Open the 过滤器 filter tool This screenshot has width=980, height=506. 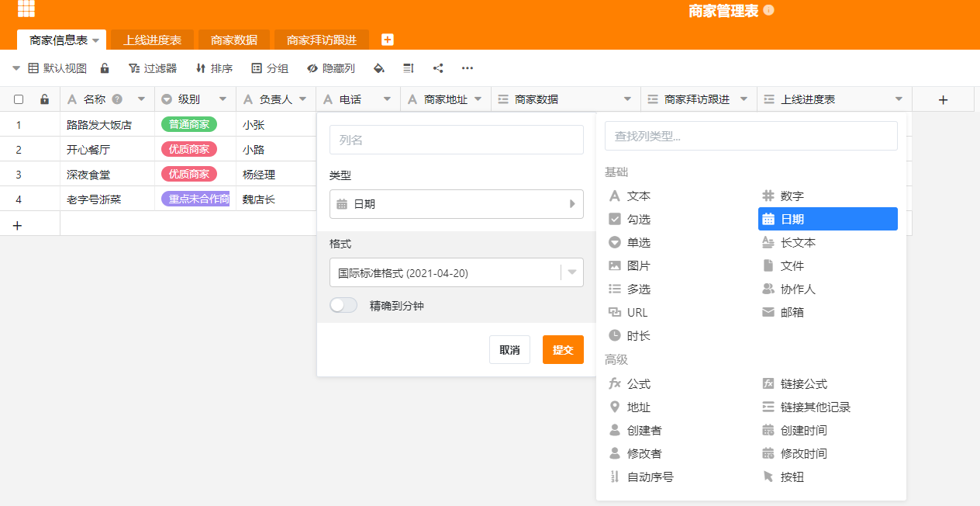153,68
